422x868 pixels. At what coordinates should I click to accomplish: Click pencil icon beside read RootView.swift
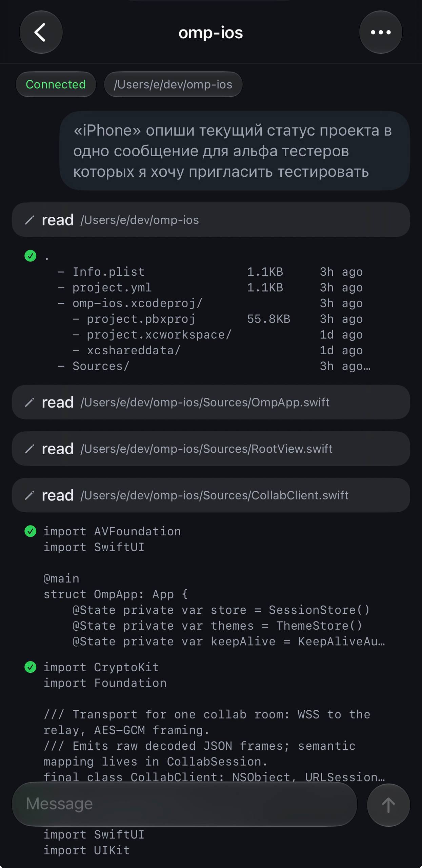pos(29,449)
